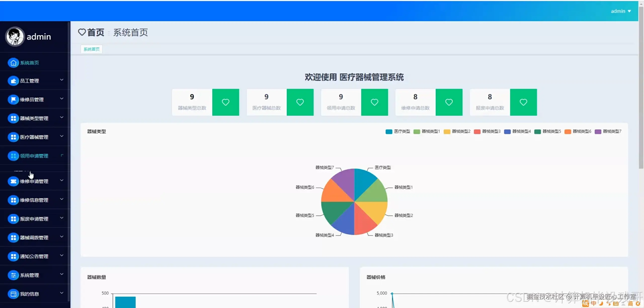This screenshot has height=308, width=644.
Task: Toggle 器械类型2 series in the pie legend
Action: point(457,131)
